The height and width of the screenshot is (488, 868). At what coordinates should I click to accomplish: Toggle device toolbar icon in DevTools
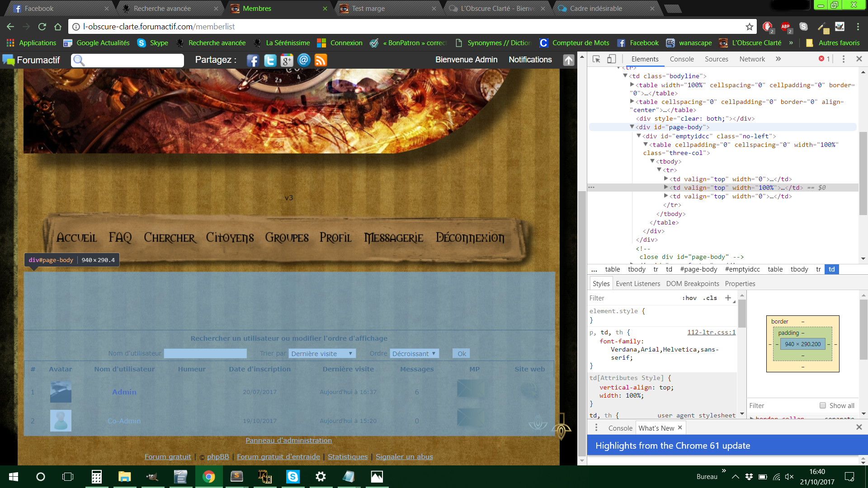click(611, 59)
